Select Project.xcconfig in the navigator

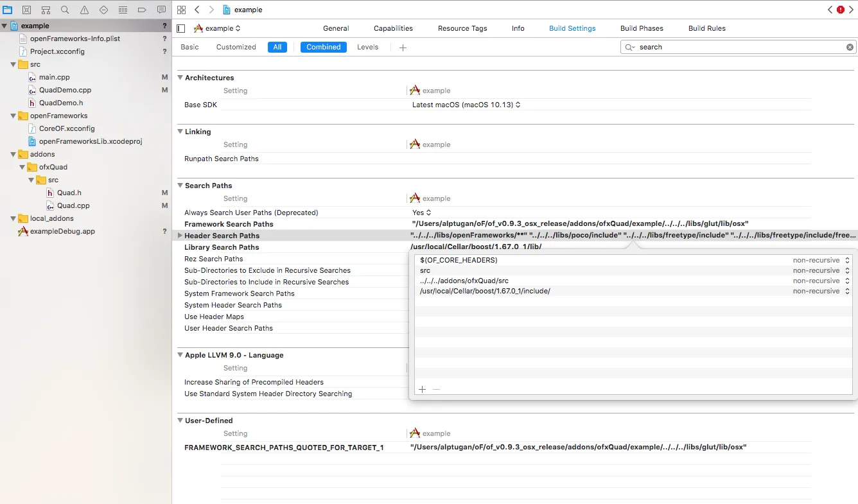tap(57, 51)
